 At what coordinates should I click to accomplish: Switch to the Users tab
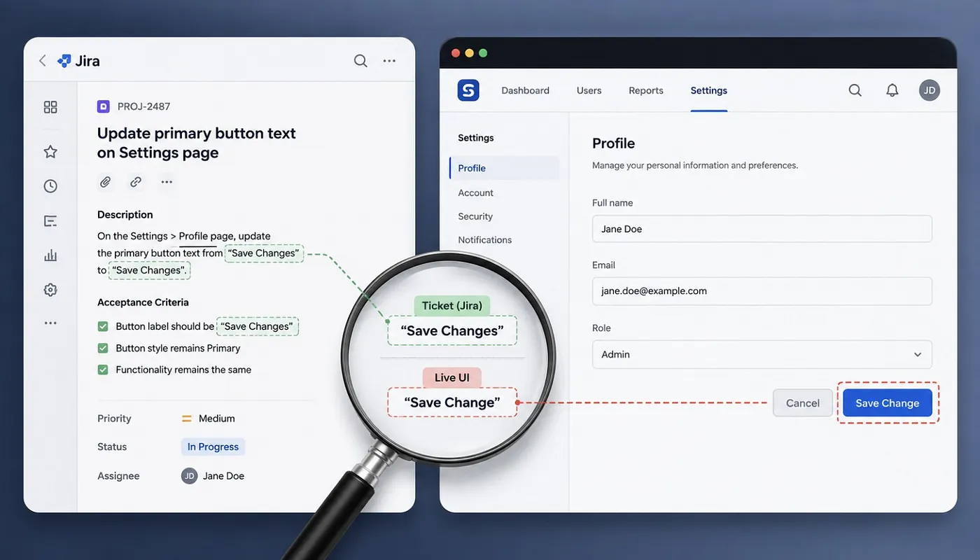click(589, 90)
